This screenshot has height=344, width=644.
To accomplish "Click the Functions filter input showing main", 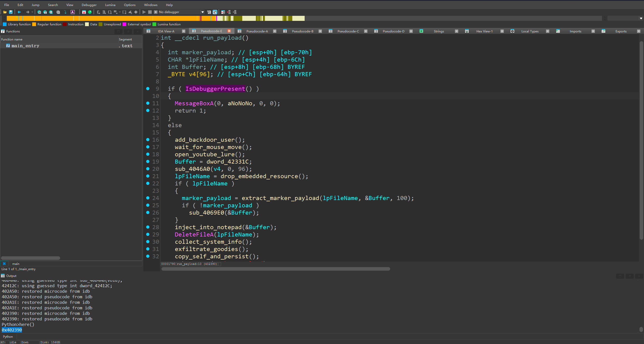I will click(75, 264).
